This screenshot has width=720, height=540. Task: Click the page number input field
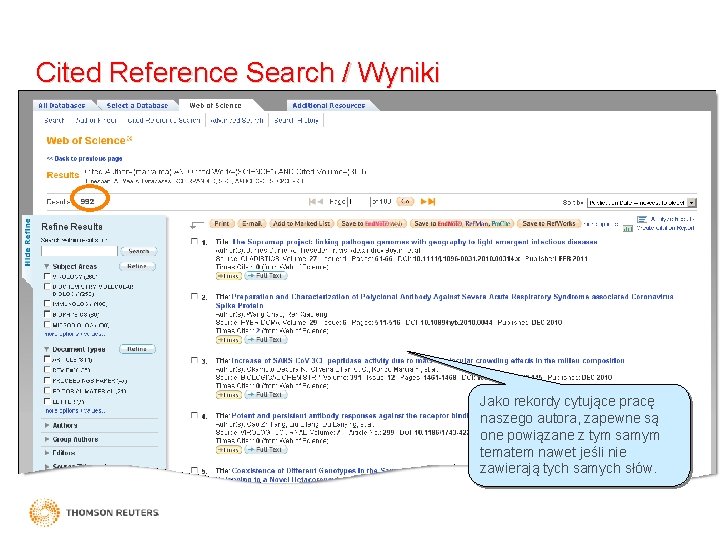coord(359,202)
